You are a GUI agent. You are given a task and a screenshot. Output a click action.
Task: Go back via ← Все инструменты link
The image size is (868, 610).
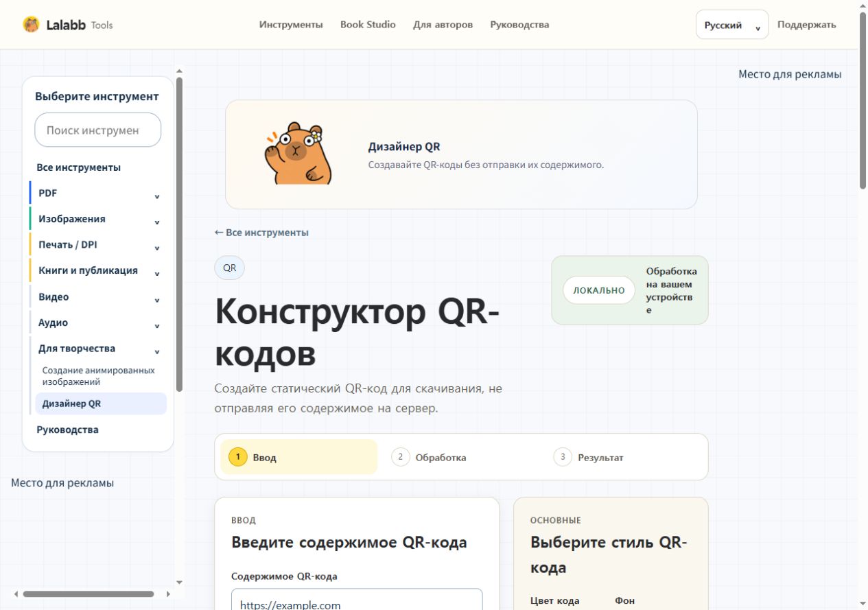pos(261,233)
